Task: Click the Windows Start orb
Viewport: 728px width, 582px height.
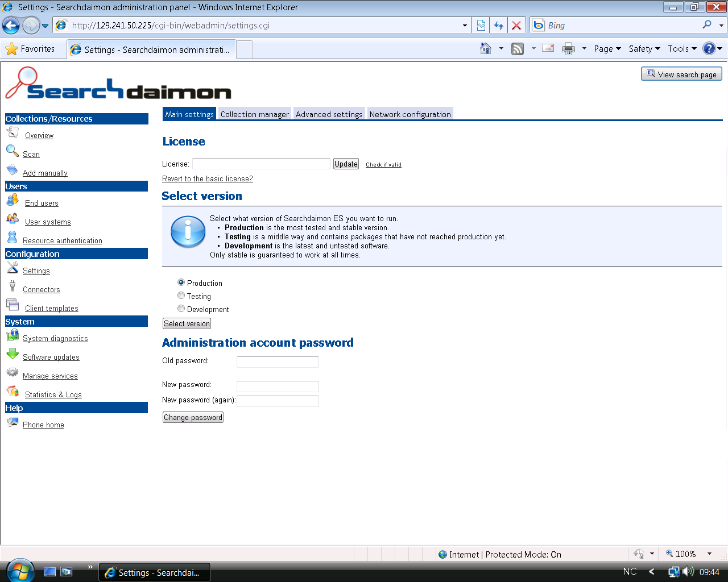Action: pyautogui.click(x=20, y=571)
